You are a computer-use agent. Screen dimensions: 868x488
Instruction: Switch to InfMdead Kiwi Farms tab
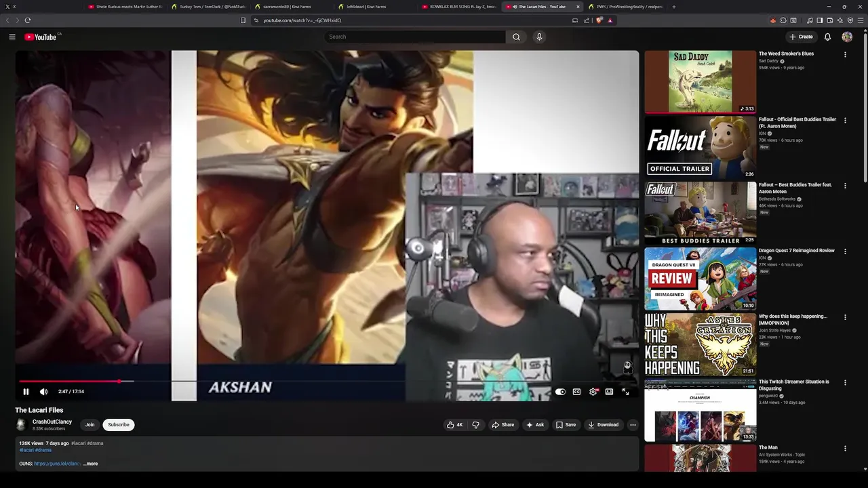tap(375, 7)
